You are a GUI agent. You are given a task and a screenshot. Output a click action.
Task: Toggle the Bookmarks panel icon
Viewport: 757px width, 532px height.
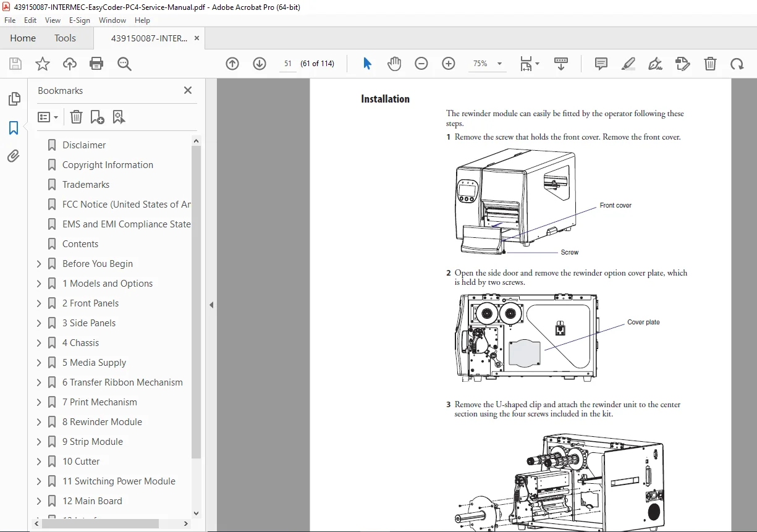click(x=14, y=128)
